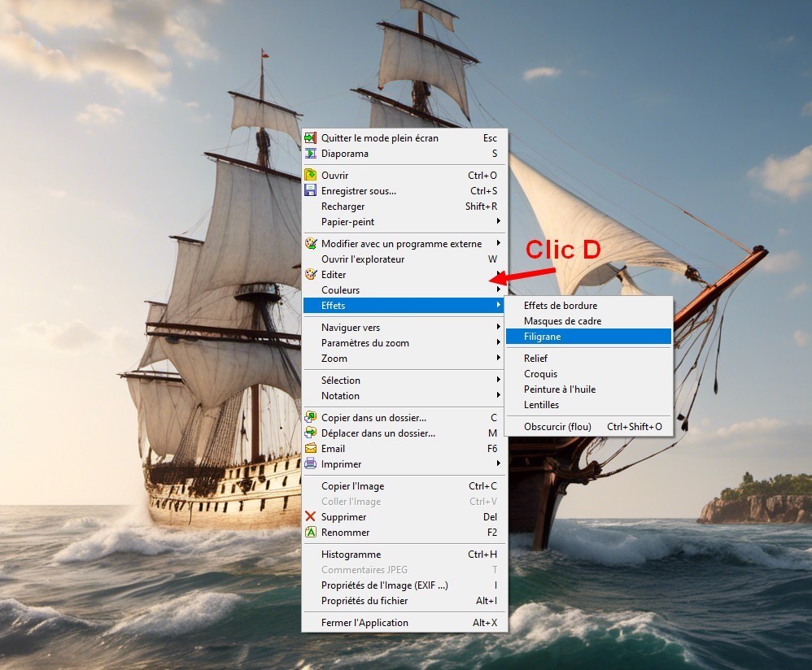Image resolution: width=812 pixels, height=670 pixels.
Task: Click the Copier dans un dossier icon
Action: pyautogui.click(x=310, y=417)
